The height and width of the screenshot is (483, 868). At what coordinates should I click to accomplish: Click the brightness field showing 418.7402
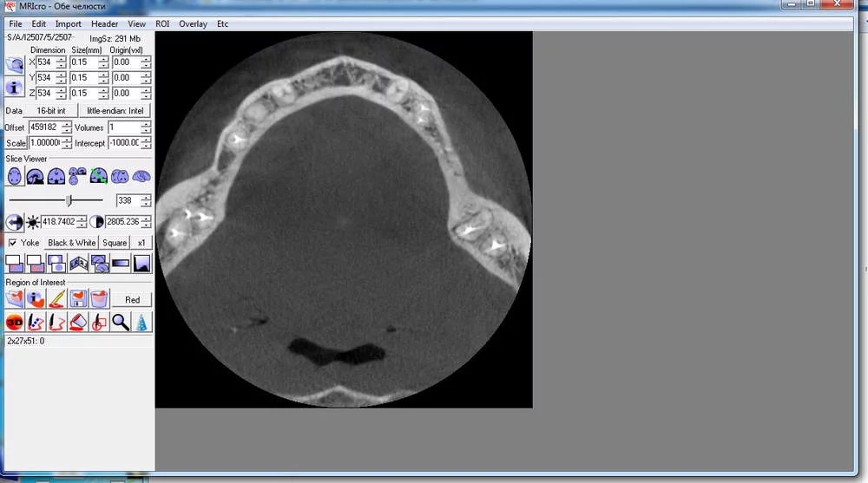click(59, 222)
